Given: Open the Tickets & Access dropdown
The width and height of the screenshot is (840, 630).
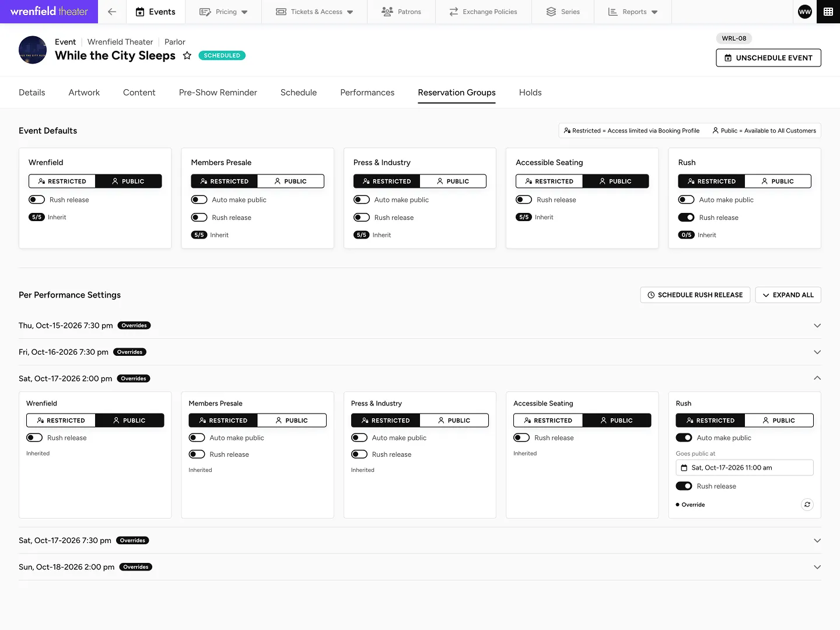Looking at the screenshot, I should click(314, 12).
